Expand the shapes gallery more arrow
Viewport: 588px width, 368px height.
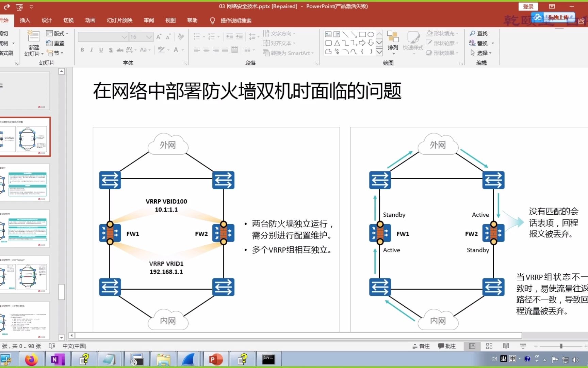(x=379, y=51)
